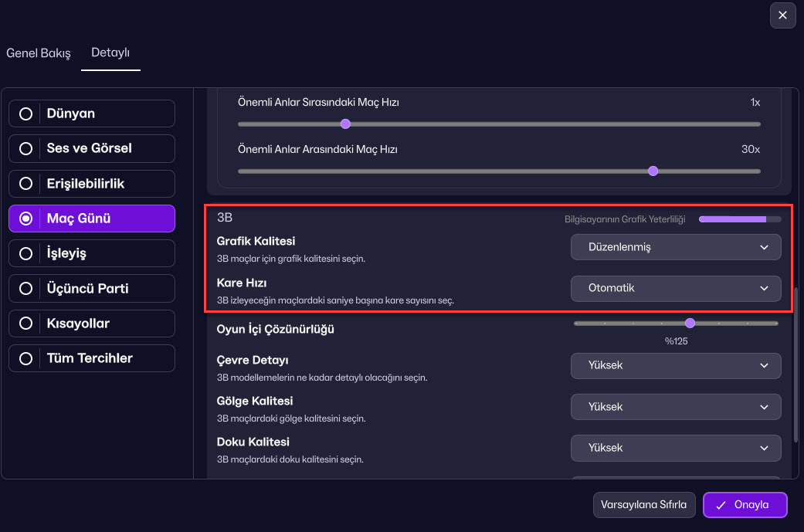Switch to the Genel Bakış tab
This screenshot has height=532, width=804.
click(x=39, y=53)
